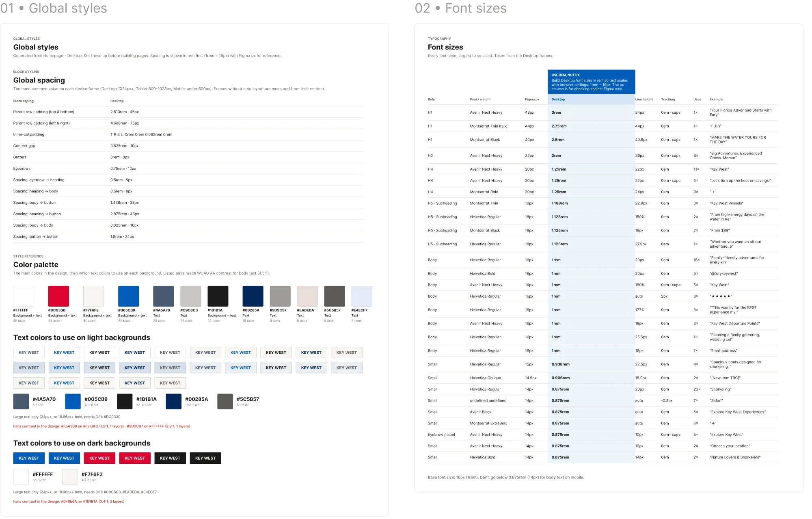The height and width of the screenshot is (519, 812).
Task: Select the '"Snorkeling"' example text
Action: pyautogui.click(x=721, y=389)
